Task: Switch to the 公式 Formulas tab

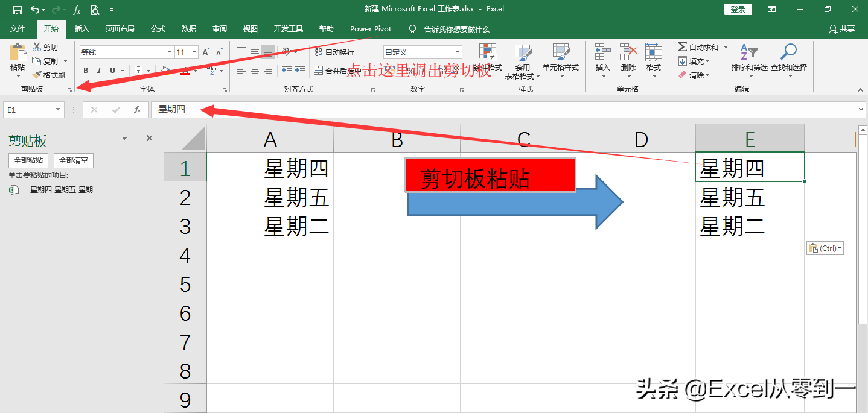Action: (x=158, y=29)
